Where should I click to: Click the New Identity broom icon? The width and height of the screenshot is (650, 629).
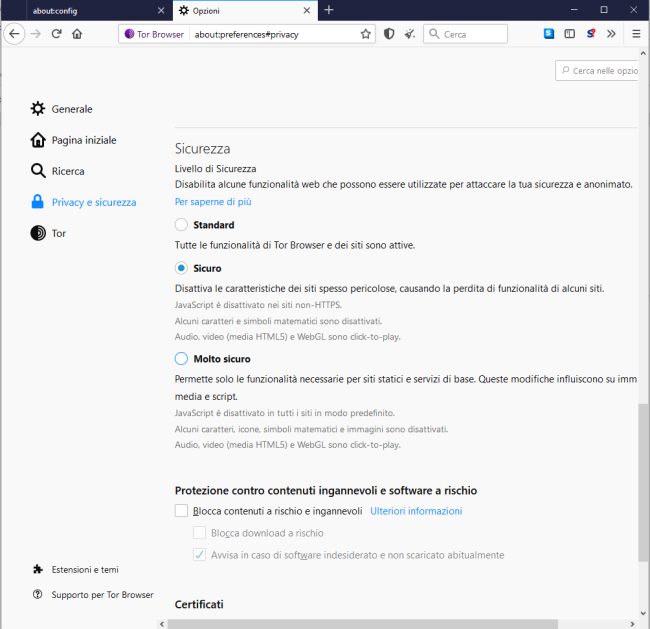pos(410,34)
